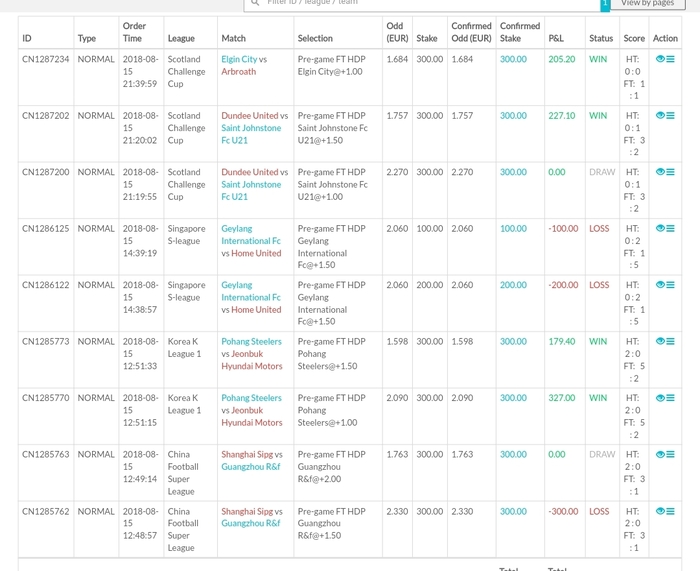Image resolution: width=700 pixels, height=571 pixels.
Task: Select order ID CN1287234
Action: click(x=46, y=59)
